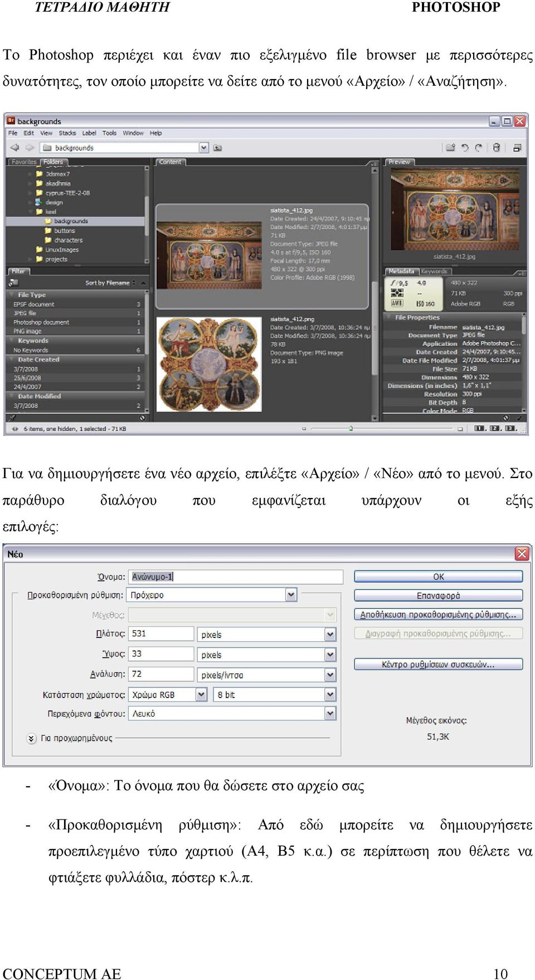This screenshot has width=535, height=980.
Task: Select the Metadata tab
Action: tap(402, 271)
